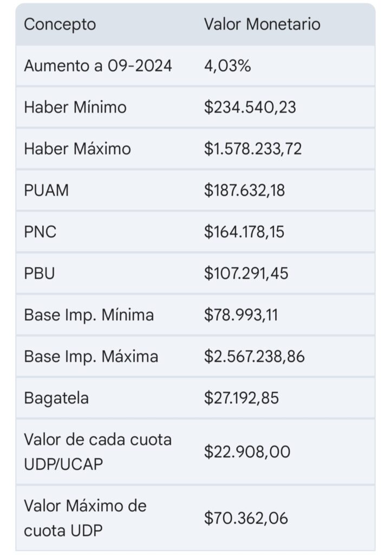Click the $164.178,15 PNC value

pyautogui.click(x=244, y=232)
